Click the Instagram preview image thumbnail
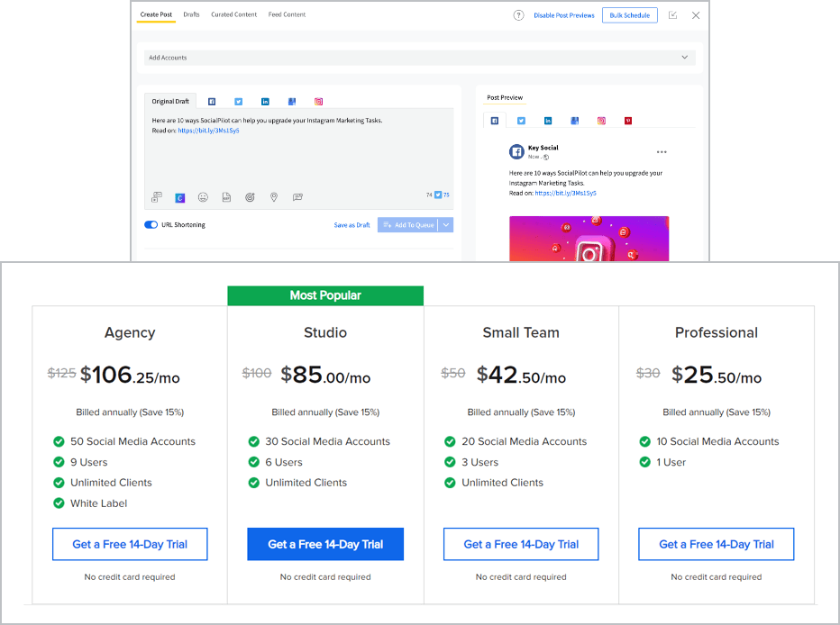The width and height of the screenshot is (840, 625). (x=589, y=239)
